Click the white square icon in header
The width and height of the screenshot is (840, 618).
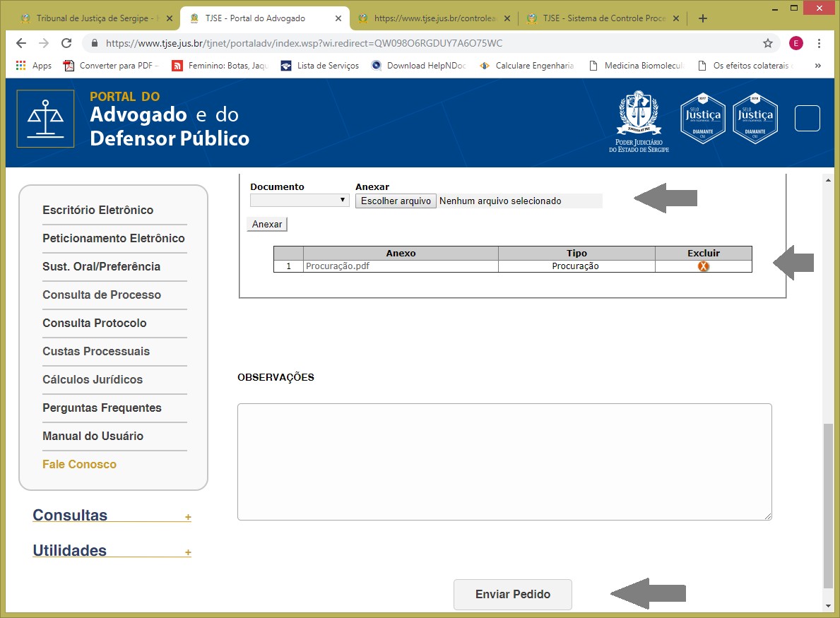click(x=807, y=118)
